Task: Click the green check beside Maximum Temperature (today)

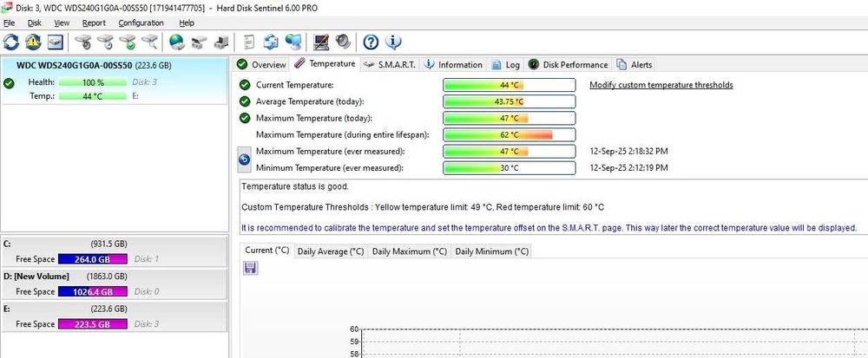Action: point(244,118)
